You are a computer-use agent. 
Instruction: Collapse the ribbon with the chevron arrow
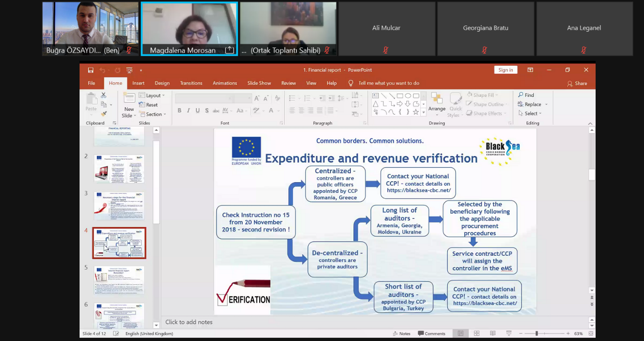[590, 123]
